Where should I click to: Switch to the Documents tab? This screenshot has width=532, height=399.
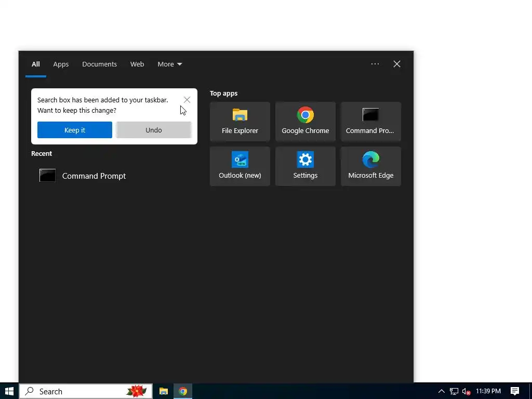click(99, 64)
